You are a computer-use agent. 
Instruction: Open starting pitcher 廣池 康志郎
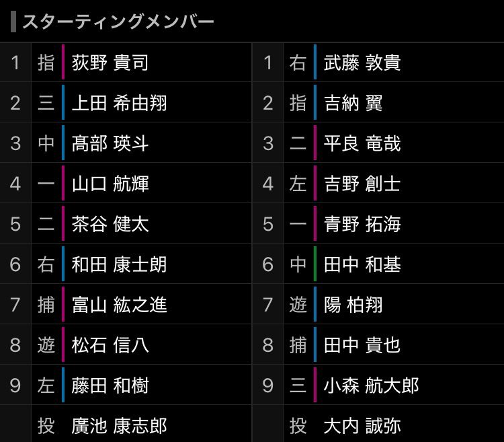click(119, 426)
